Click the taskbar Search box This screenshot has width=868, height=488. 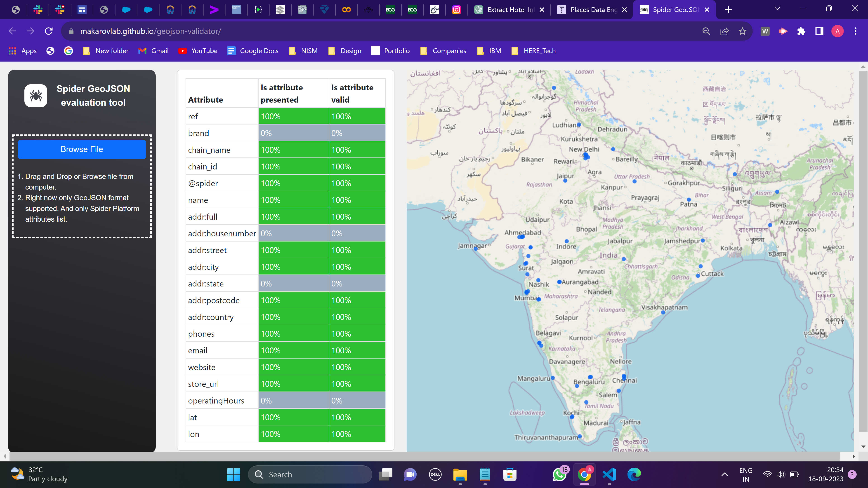[x=310, y=474]
